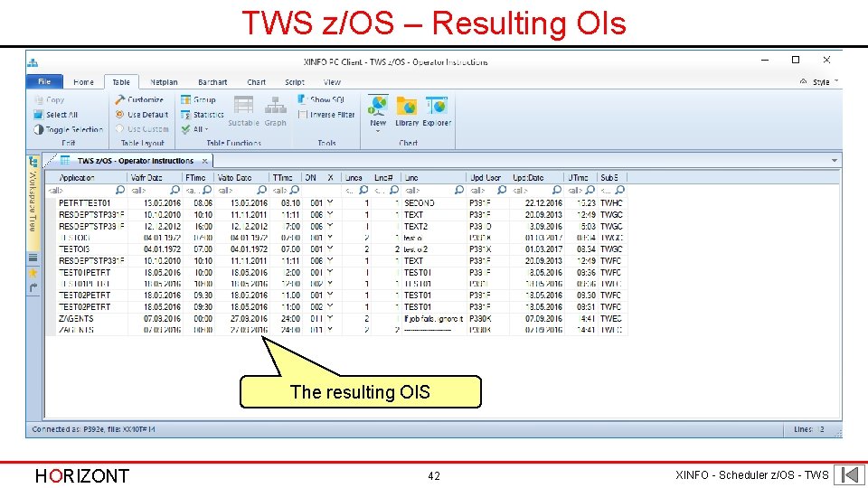This screenshot has width=868, height=488.
Task: Switch to the Table ribbon tab
Action: [121, 82]
